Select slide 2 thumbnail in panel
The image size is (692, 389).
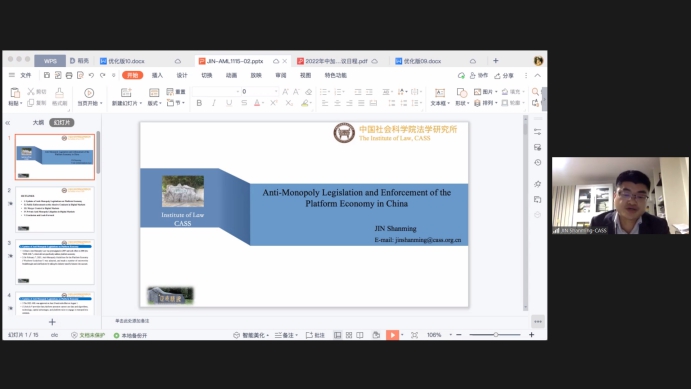coord(55,209)
